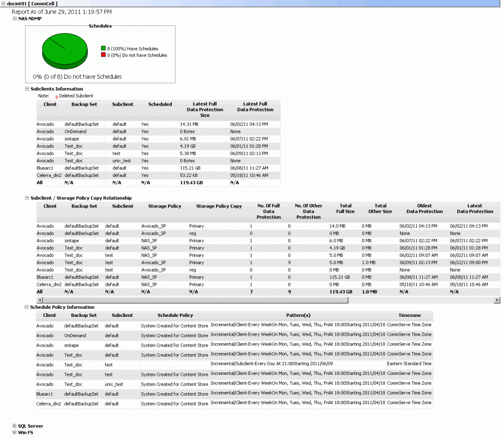Click the green Have Schedules legend swatch
Viewport: 504px width, 439px height.
(103, 49)
